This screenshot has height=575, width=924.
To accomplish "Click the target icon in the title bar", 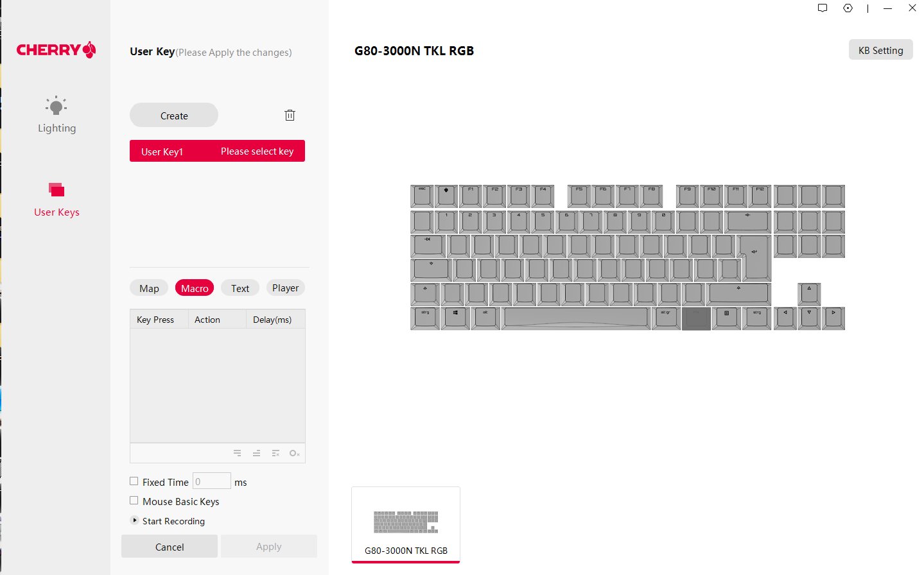I will click(848, 8).
